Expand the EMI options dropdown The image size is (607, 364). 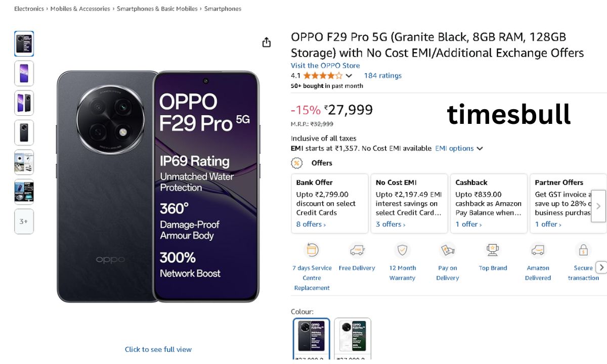[459, 148]
